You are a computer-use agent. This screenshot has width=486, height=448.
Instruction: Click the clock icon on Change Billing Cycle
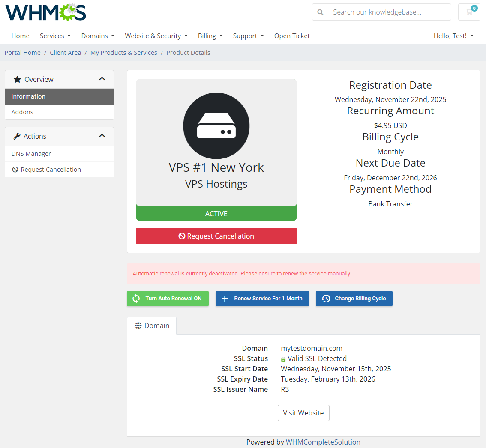click(326, 299)
